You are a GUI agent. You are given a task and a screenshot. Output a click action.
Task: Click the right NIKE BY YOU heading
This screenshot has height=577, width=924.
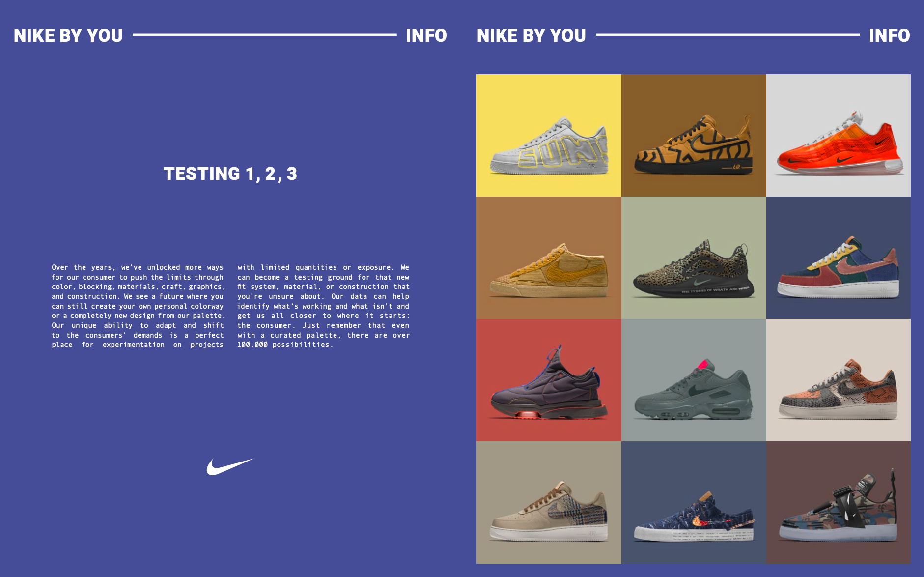tap(532, 35)
